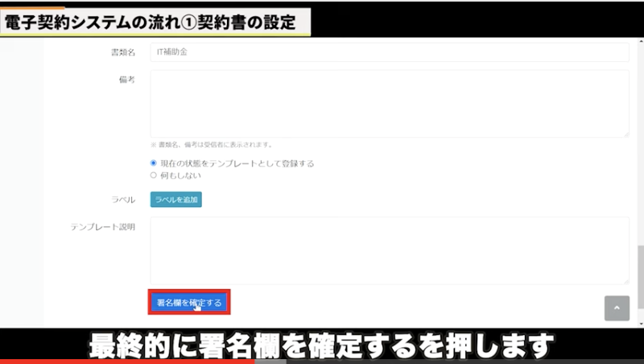Screen dimensions: 644x364
Task: Choose the 何もしない radio option
Action: [x=154, y=174]
